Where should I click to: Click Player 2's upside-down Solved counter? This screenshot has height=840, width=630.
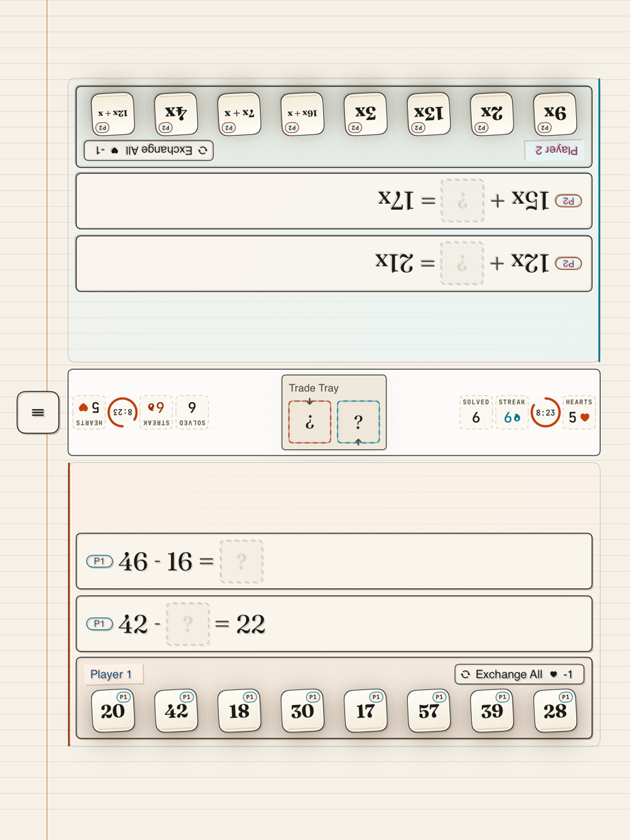(x=192, y=412)
